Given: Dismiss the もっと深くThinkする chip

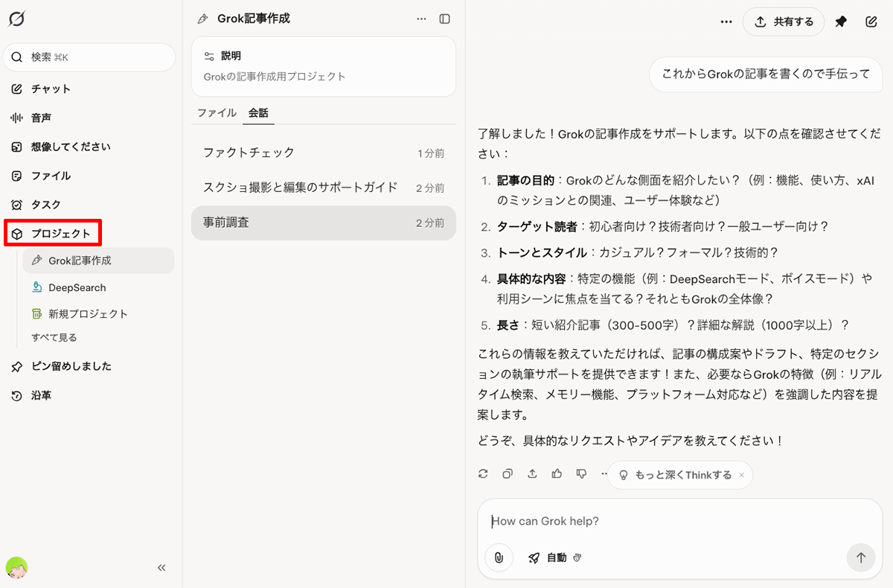Looking at the screenshot, I should tap(741, 475).
